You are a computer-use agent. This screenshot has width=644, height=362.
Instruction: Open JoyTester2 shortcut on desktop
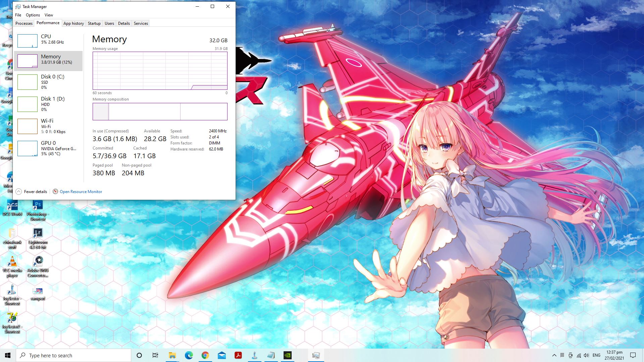(12, 323)
